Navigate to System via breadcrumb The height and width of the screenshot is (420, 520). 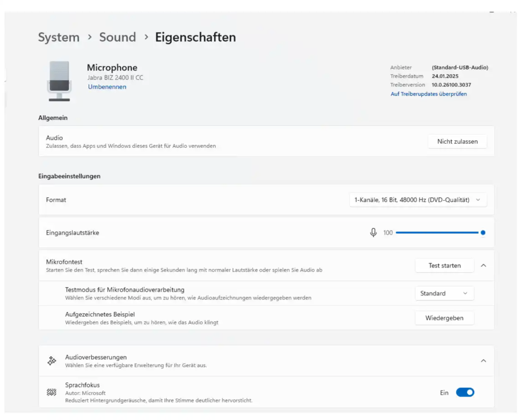click(58, 37)
